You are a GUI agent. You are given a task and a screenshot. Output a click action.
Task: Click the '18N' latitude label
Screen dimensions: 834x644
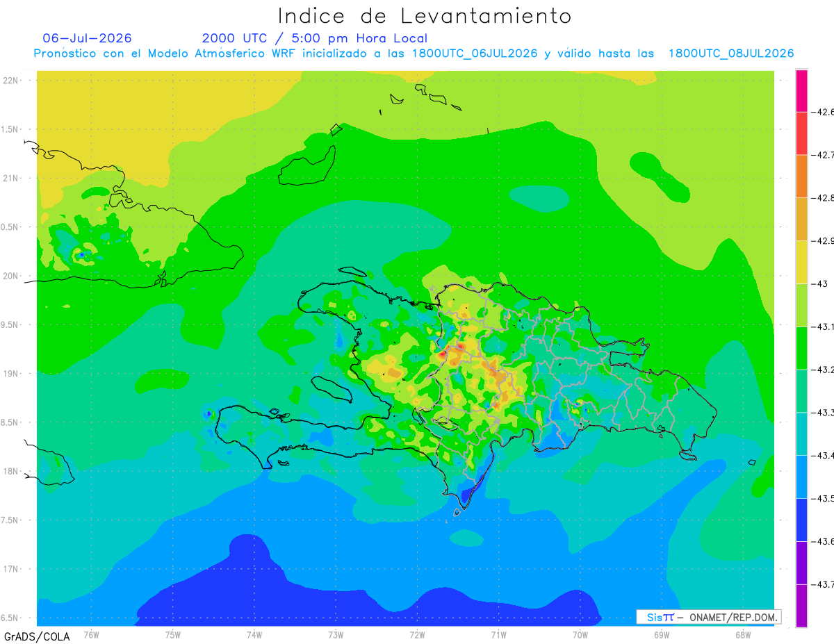11,472
